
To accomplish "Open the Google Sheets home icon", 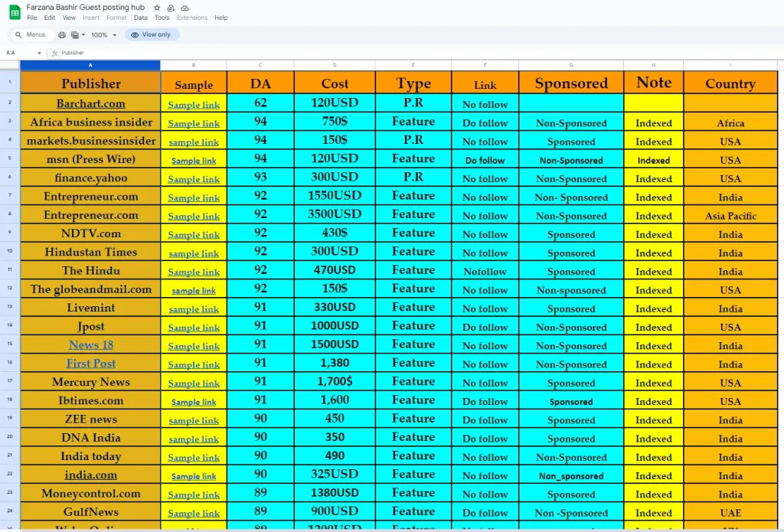I will pos(15,12).
